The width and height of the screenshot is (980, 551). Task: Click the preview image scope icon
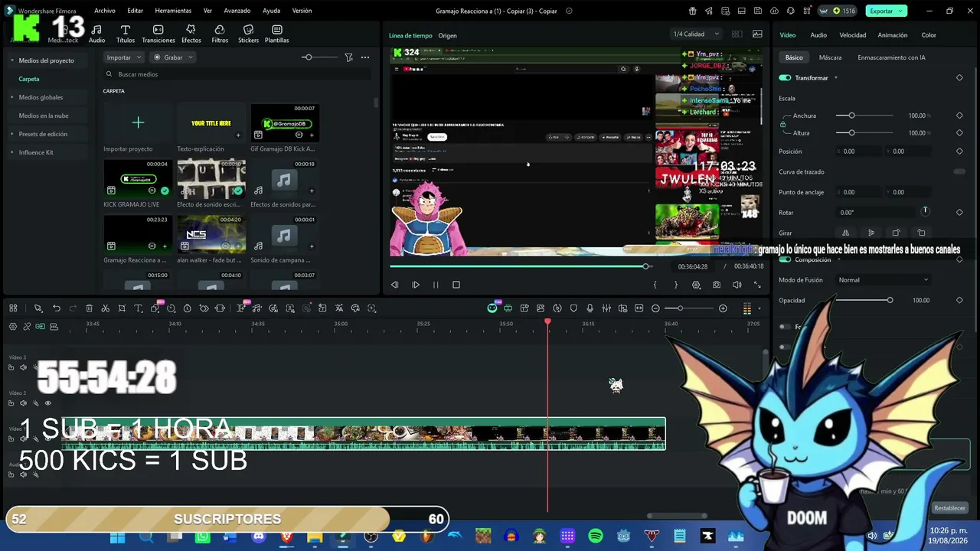[x=757, y=34]
